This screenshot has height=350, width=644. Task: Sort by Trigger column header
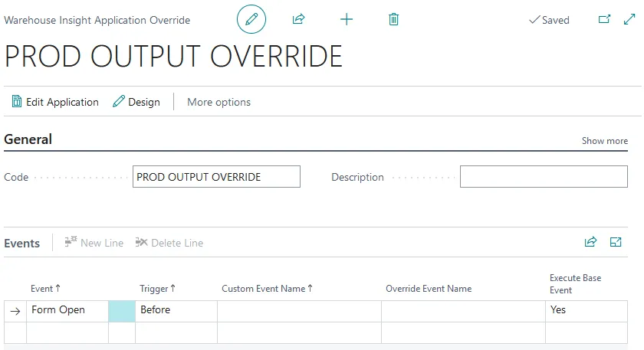point(157,289)
